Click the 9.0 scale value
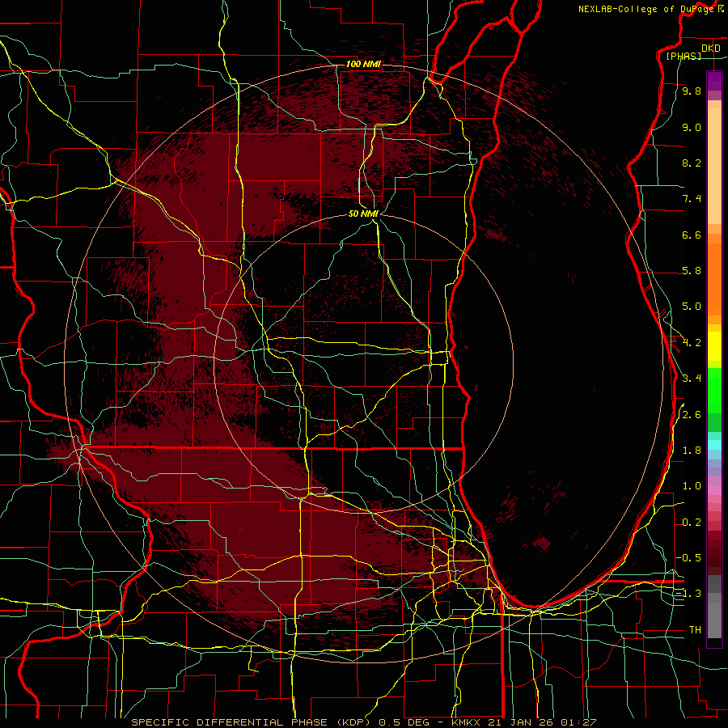This screenshot has height=728, width=728. click(692, 127)
